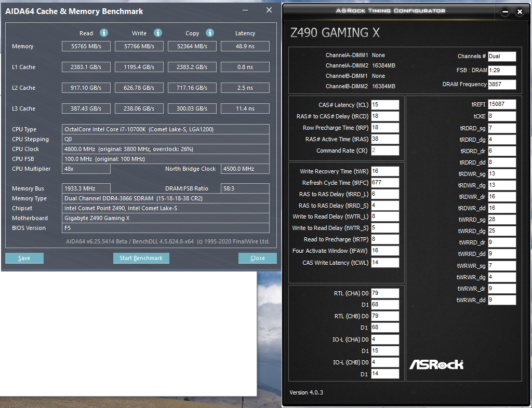Select the tRDRD_sg value field
This screenshot has width=532, height=408.
(502, 128)
